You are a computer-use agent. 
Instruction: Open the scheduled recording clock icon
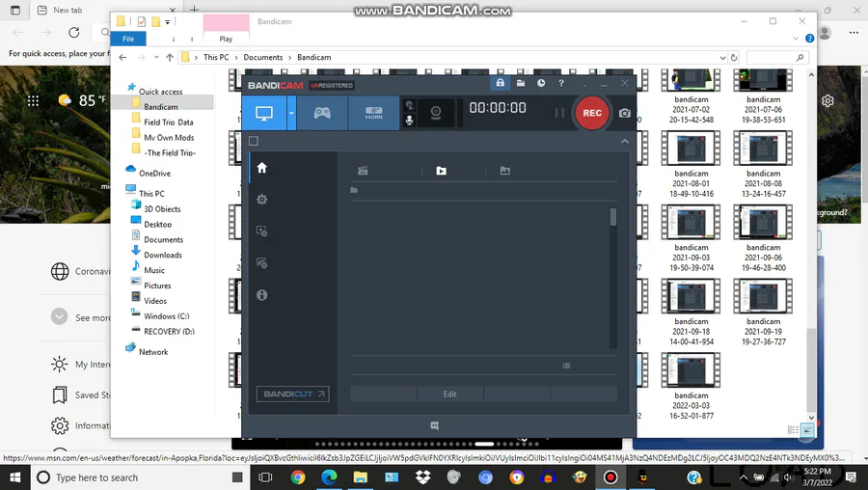click(x=541, y=83)
